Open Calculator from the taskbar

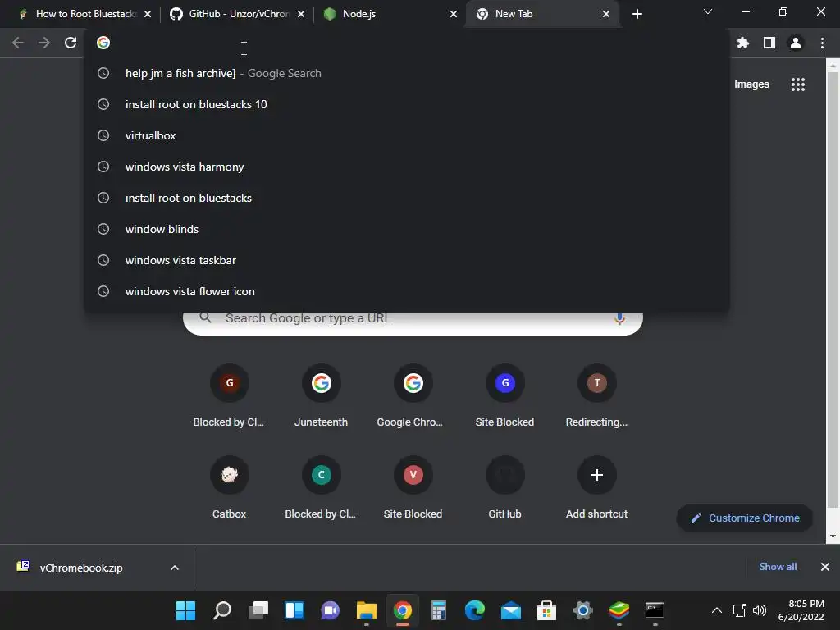click(x=438, y=610)
